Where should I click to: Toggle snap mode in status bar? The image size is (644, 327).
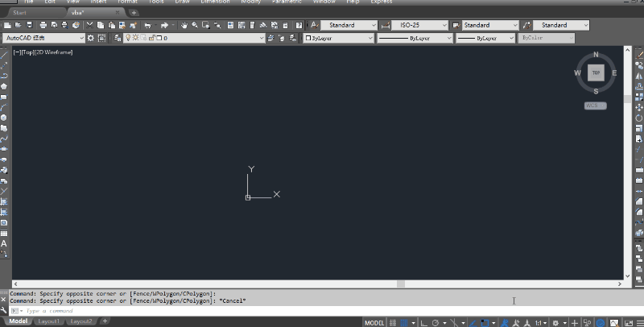click(x=404, y=323)
